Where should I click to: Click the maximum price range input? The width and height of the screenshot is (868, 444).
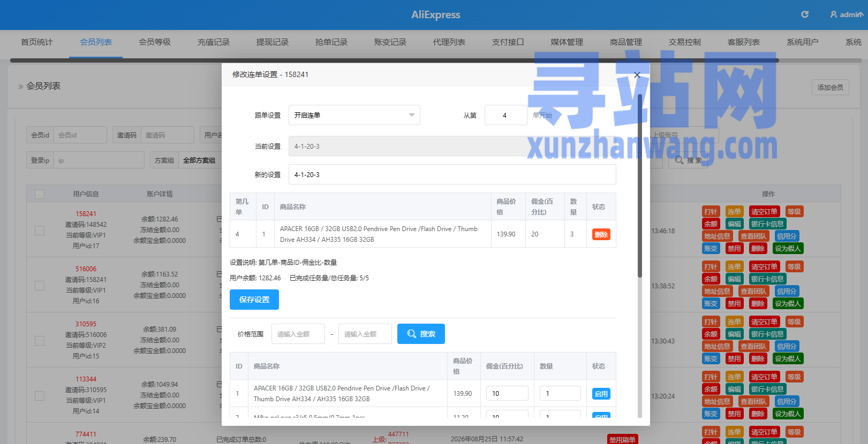pyautogui.click(x=365, y=334)
